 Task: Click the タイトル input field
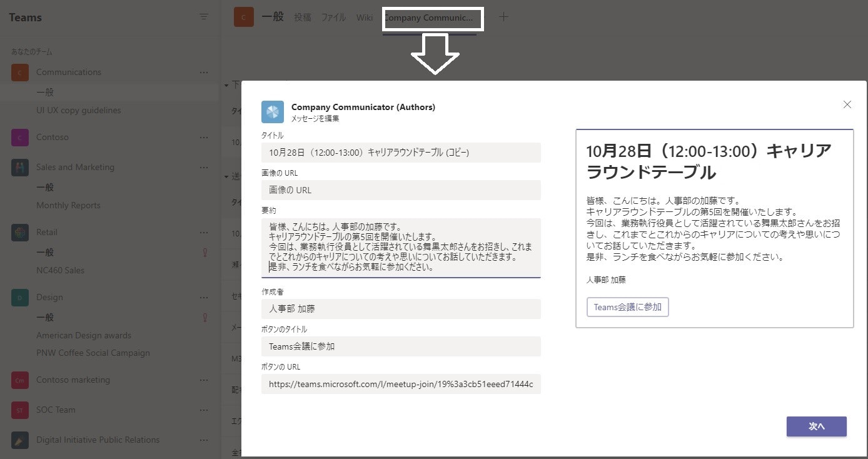401,152
